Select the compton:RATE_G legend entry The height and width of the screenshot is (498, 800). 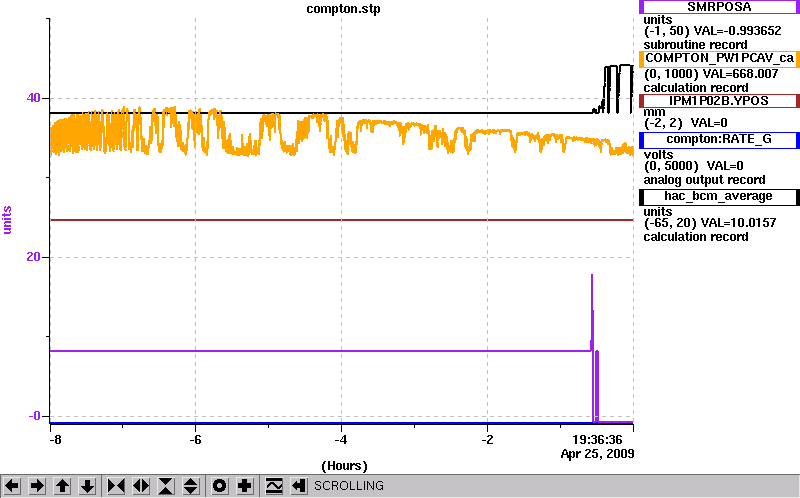pyautogui.click(x=719, y=140)
